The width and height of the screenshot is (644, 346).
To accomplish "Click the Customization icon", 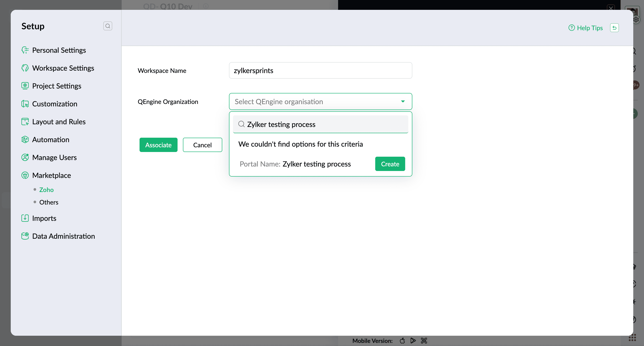I will coord(25,104).
